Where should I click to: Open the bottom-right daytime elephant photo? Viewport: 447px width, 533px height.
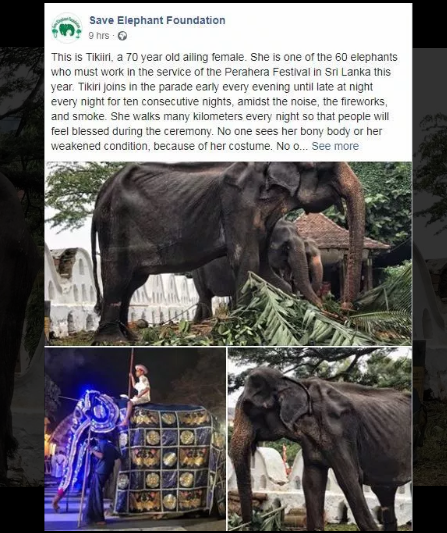320,439
